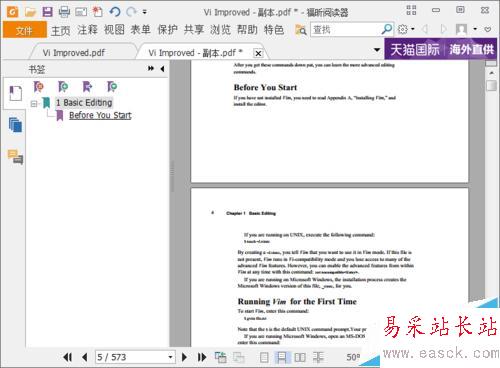Image resolution: width=500 pixels, height=368 pixels.
Task: Open file with folder icon in title bar
Action: pos(30,12)
